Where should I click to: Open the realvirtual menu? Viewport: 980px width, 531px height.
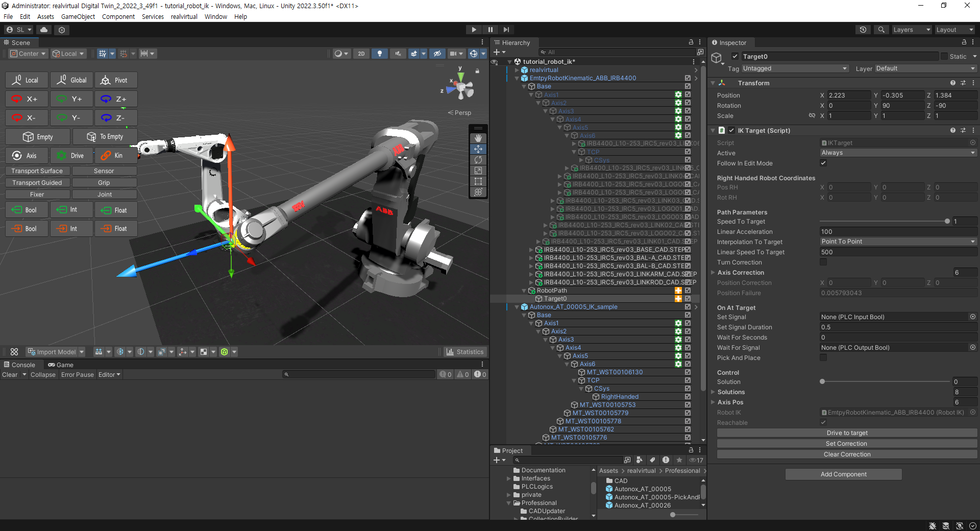[184, 16]
